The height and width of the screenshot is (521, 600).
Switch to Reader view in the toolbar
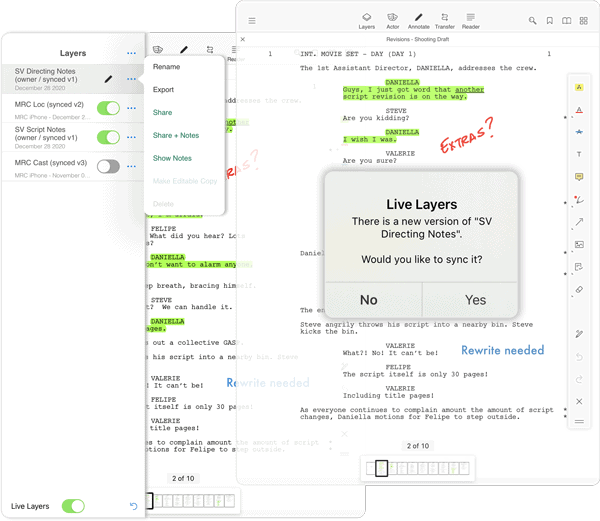click(471, 21)
